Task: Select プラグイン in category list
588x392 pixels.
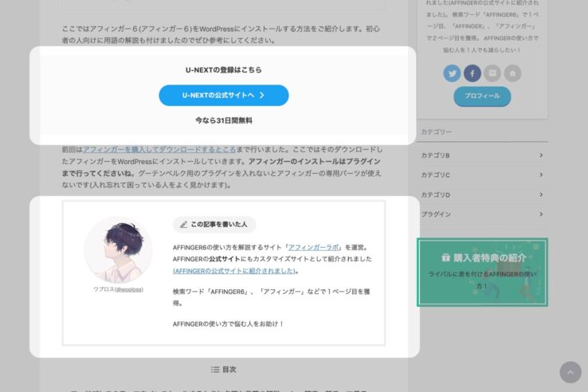Action: (x=482, y=214)
